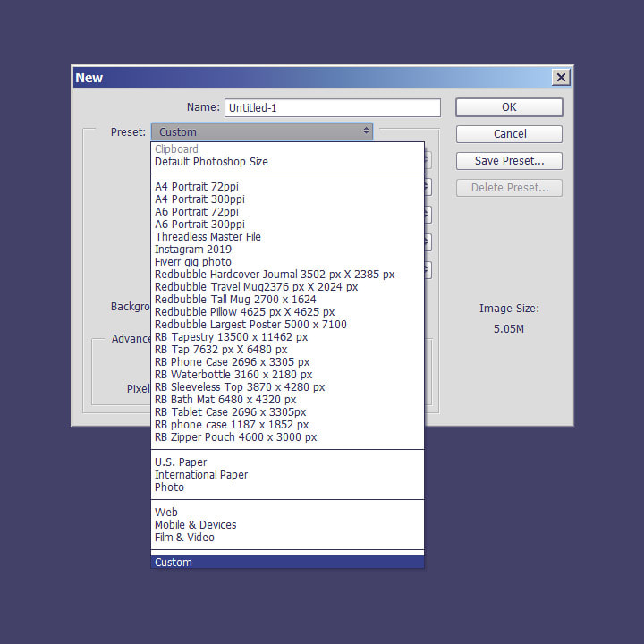
Task: Choose Redbubble Travel Mug preset
Action: coord(287,287)
